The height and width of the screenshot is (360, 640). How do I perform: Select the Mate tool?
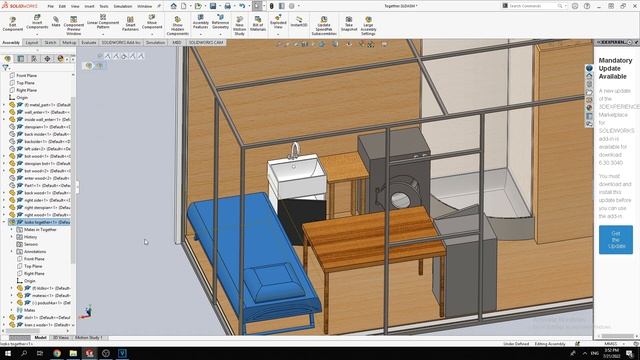(x=56, y=22)
